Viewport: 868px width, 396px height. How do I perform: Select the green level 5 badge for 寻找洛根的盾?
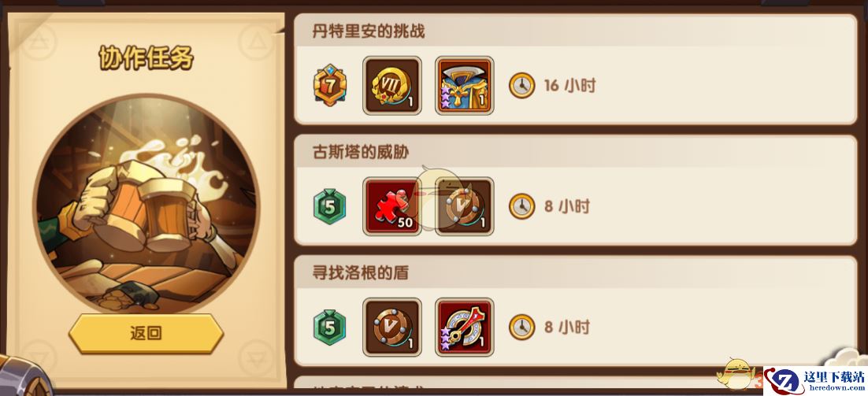[x=329, y=328]
